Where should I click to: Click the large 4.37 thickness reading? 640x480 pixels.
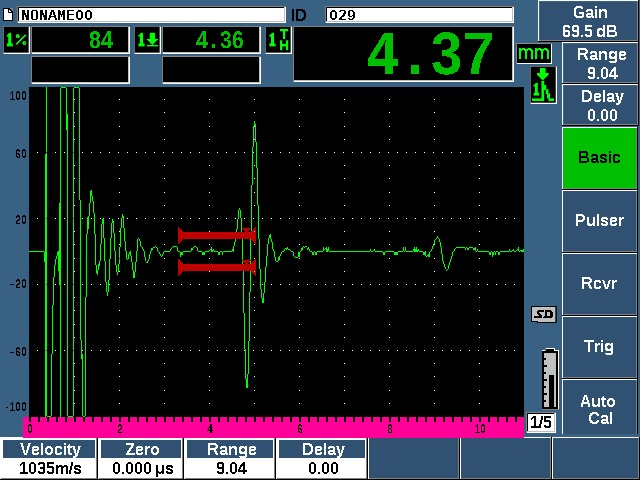coord(403,54)
